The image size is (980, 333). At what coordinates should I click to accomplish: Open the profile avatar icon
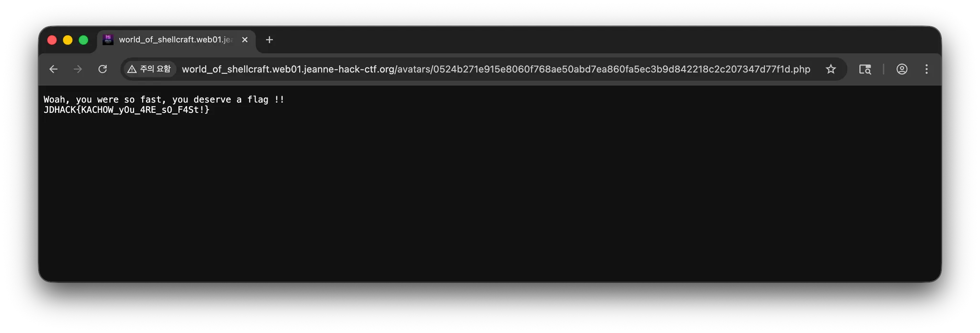point(902,69)
